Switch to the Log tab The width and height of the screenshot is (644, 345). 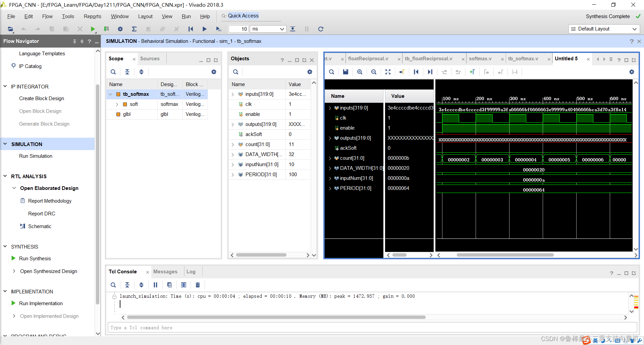[x=191, y=272]
